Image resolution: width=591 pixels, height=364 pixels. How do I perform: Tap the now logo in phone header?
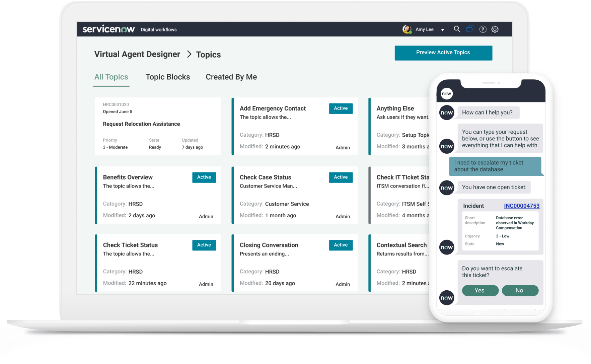tap(446, 94)
